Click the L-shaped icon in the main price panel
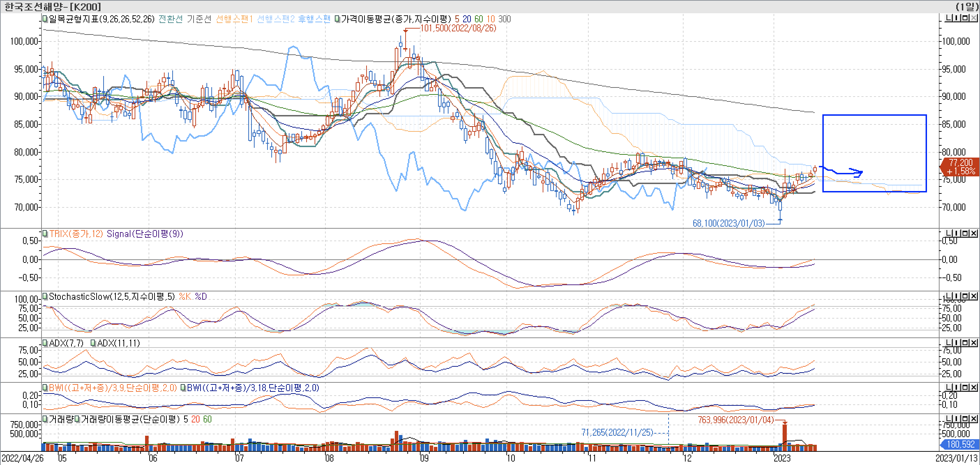Screen dimensions: 980x465 [948, 18]
